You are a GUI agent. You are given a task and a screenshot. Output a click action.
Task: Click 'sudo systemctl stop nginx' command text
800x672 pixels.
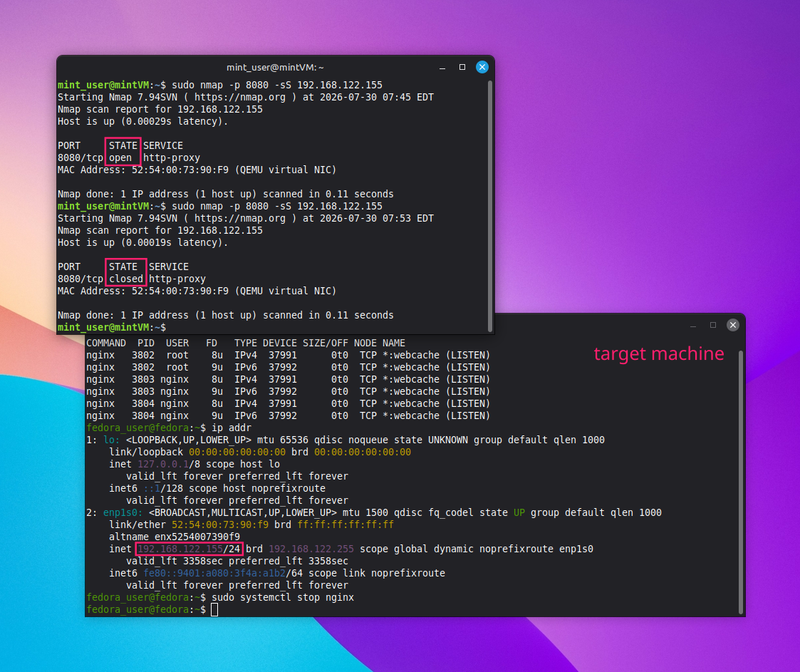283,597
